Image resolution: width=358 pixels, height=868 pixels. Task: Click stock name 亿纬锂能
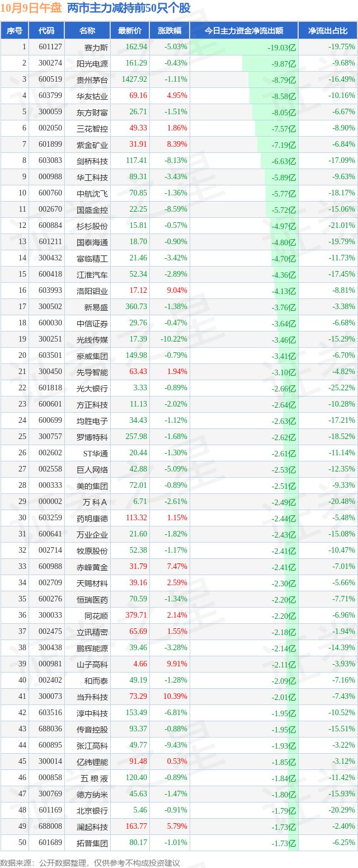pos(92,762)
